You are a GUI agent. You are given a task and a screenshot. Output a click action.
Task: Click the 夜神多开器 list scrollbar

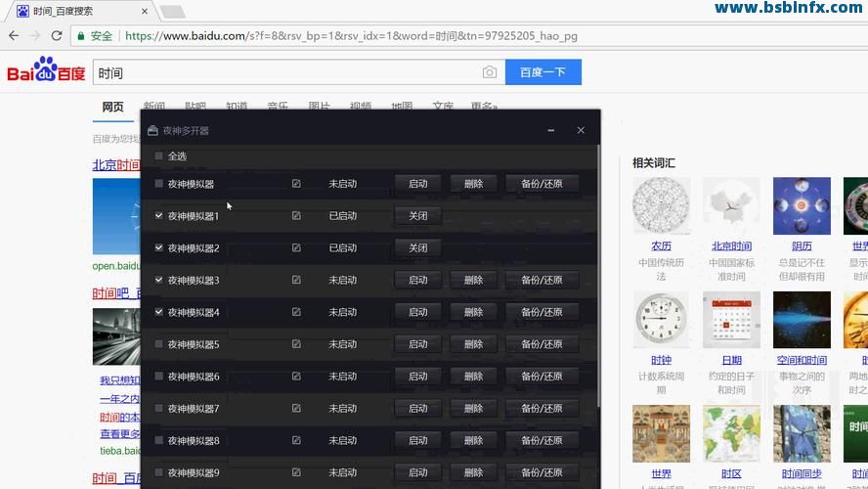598,277
